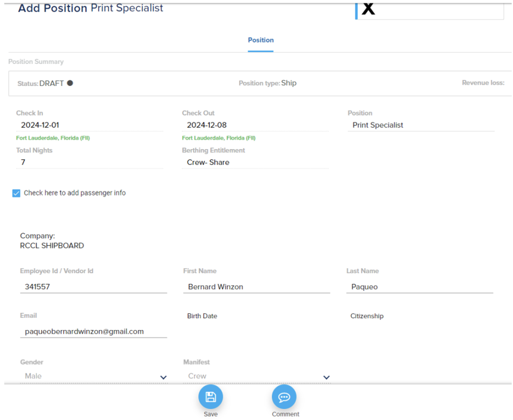Image resolution: width=513 pixels, height=420 pixels.
Task: Select Crew value in Manifest field
Action: pyautogui.click(x=197, y=376)
